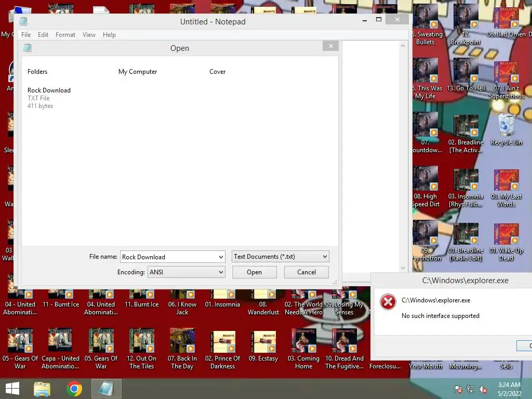Select the 12. Out On The Tiles file
Viewport: 532px width, 399px height.
pos(141,349)
